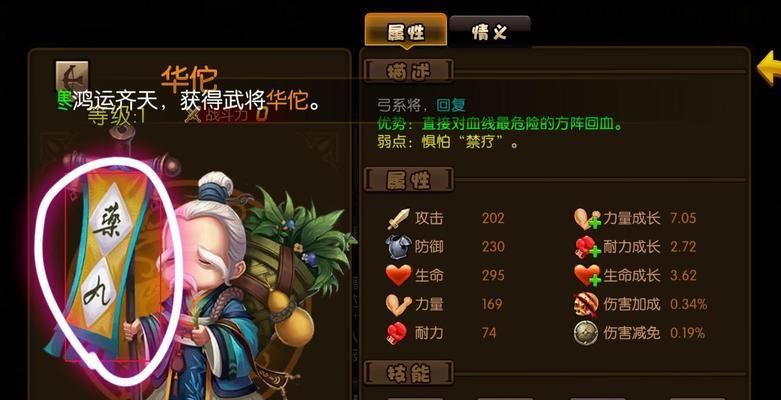The image size is (781, 400).
Task: Click the red heart icon beside 生命
Action: click(398, 275)
